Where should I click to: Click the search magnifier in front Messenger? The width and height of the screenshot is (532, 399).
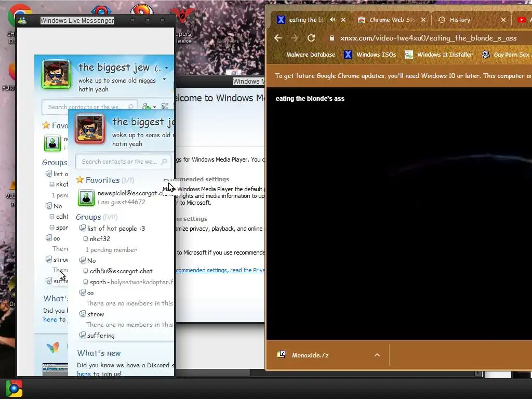pos(164,162)
